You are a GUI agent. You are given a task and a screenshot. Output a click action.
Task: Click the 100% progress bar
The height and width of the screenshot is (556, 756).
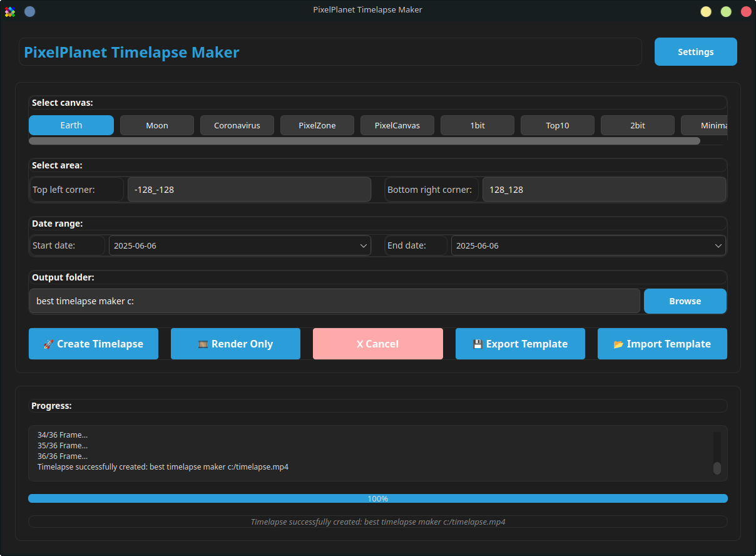pos(378,498)
